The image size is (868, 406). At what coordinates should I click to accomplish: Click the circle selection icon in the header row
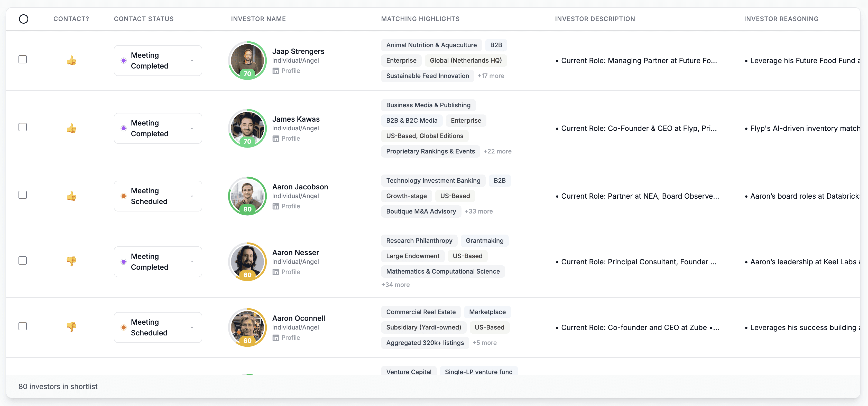pyautogui.click(x=24, y=19)
